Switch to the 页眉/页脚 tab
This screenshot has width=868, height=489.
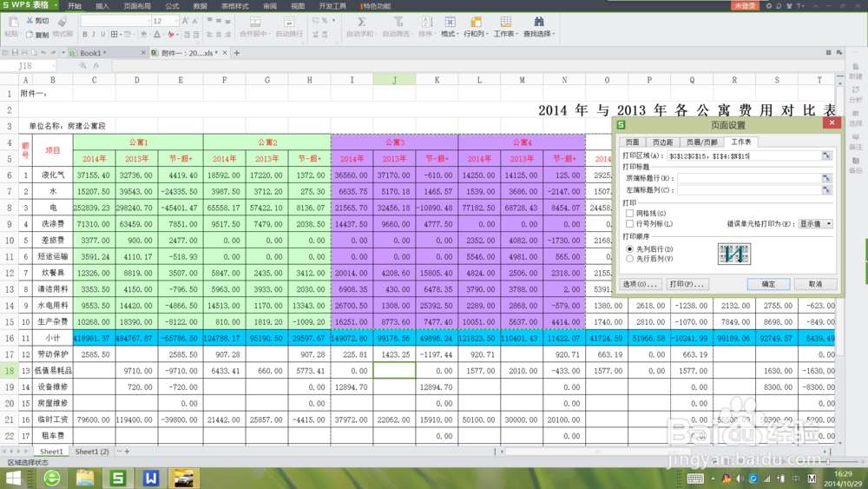701,142
